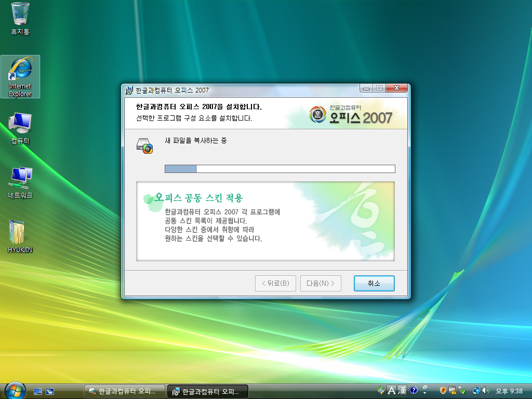Click the '한글과컴퓨터 오피스 2007을 설치합니다.' heading
Screen dimensions: 532x399
(x=199, y=107)
